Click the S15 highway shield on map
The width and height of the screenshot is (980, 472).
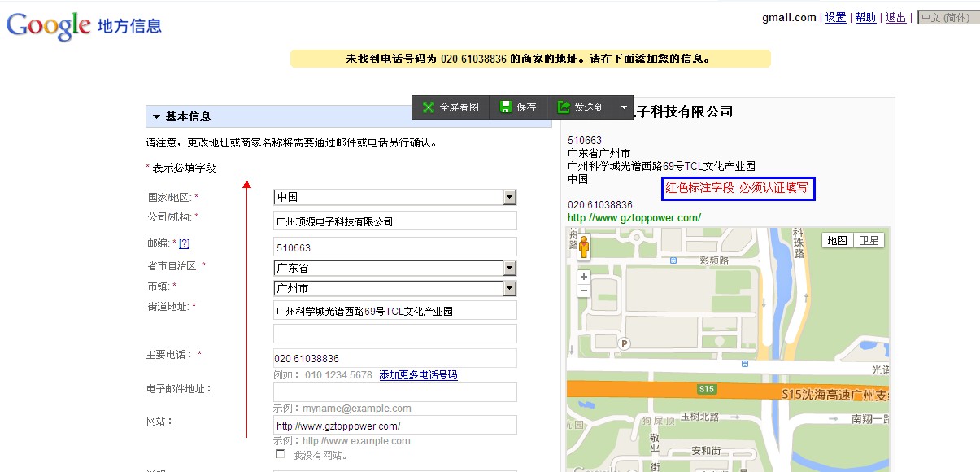click(707, 389)
